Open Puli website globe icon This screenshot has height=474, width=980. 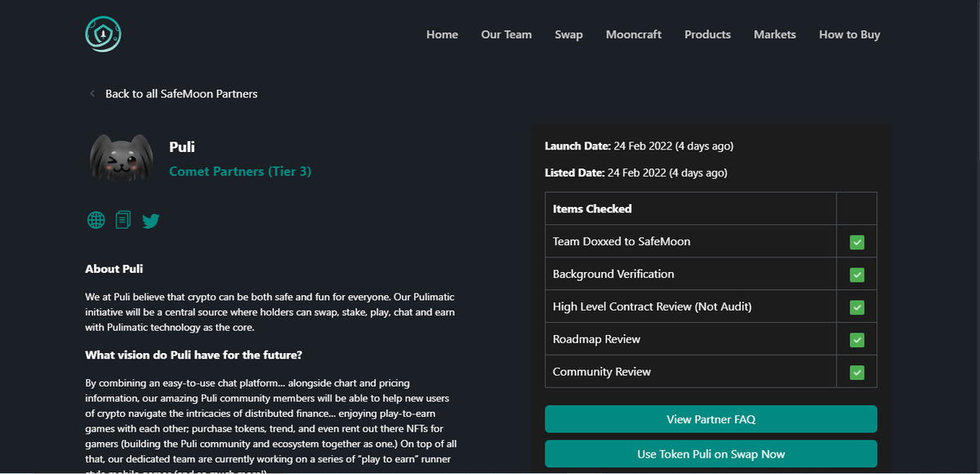96,220
